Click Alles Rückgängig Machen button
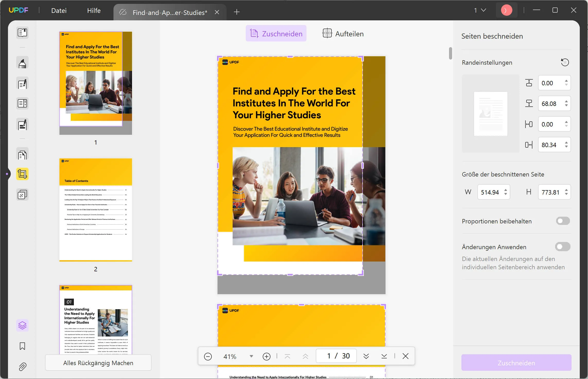The height and width of the screenshot is (379, 588). click(98, 363)
